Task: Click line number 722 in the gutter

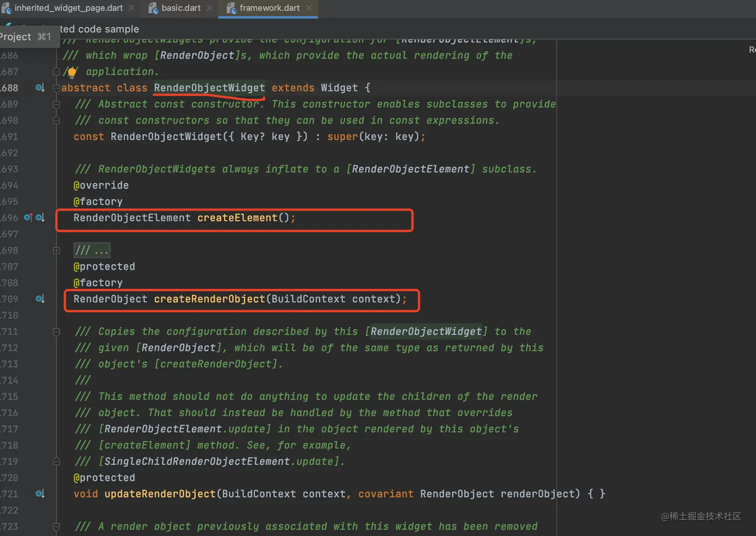Action: (x=9, y=510)
